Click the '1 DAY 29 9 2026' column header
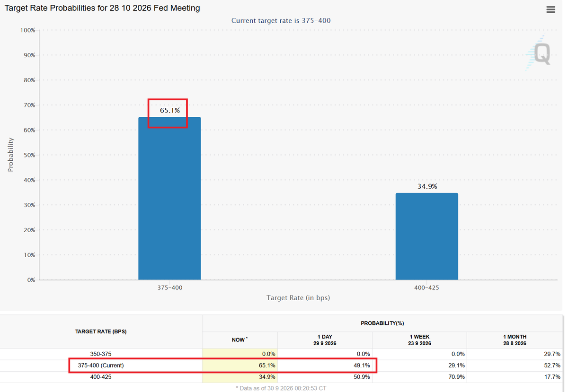 click(325, 340)
